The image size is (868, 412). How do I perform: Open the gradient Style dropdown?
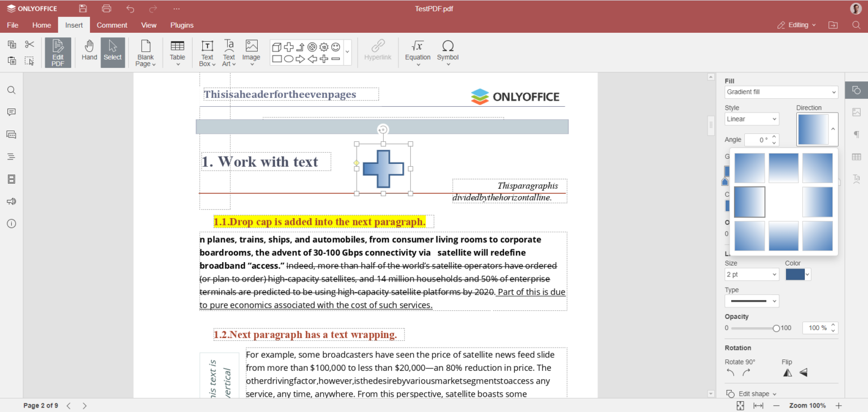click(x=752, y=119)
